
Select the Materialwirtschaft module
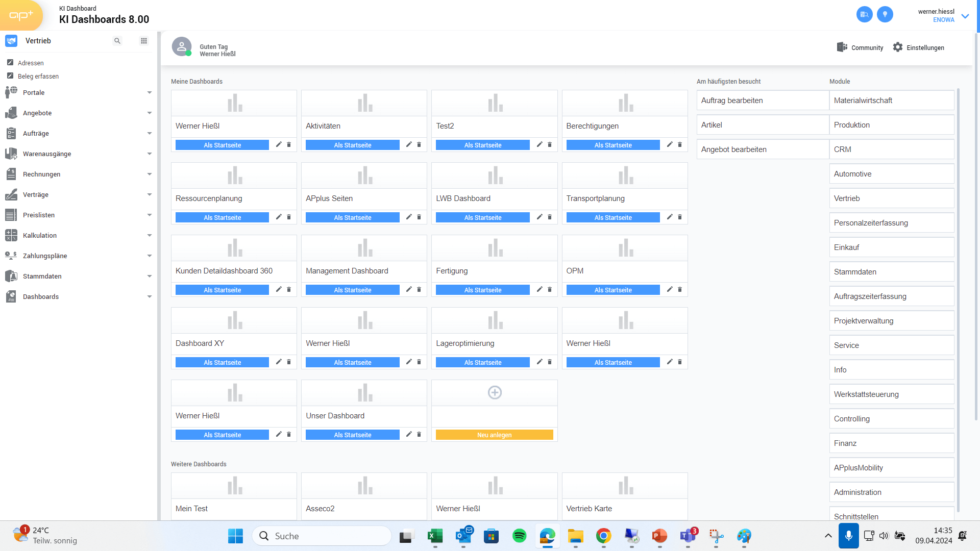click(x=891, y=101)
